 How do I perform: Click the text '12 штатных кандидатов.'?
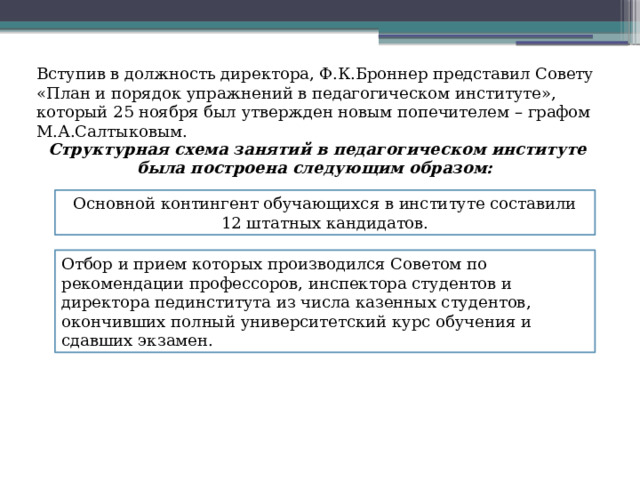pyautogui.click(x=324, y=223)
